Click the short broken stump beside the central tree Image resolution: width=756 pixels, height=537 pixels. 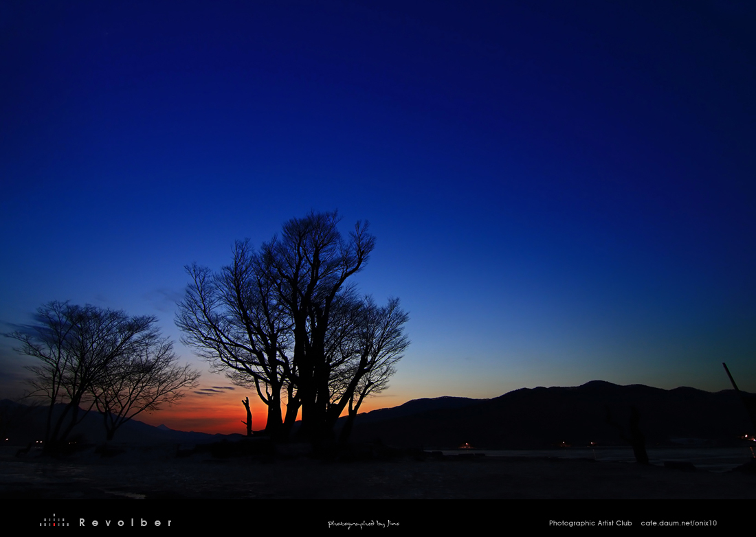click(247, 416)
